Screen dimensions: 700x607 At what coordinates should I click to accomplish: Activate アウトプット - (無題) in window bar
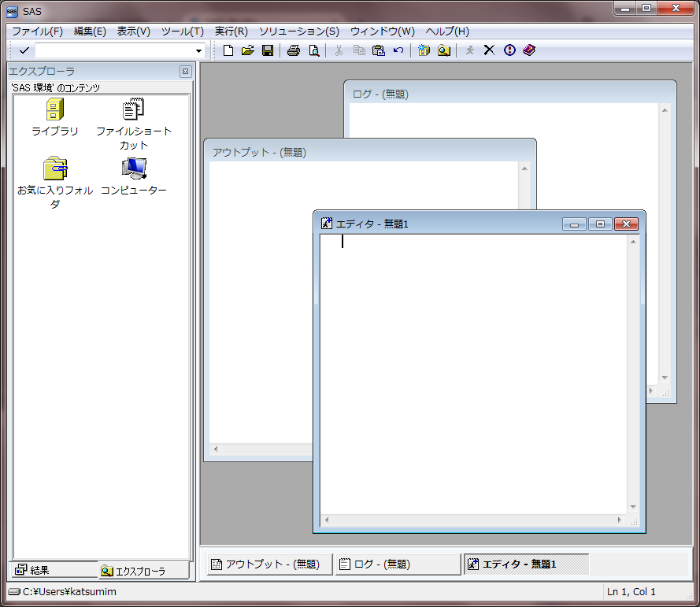[269, 564]
